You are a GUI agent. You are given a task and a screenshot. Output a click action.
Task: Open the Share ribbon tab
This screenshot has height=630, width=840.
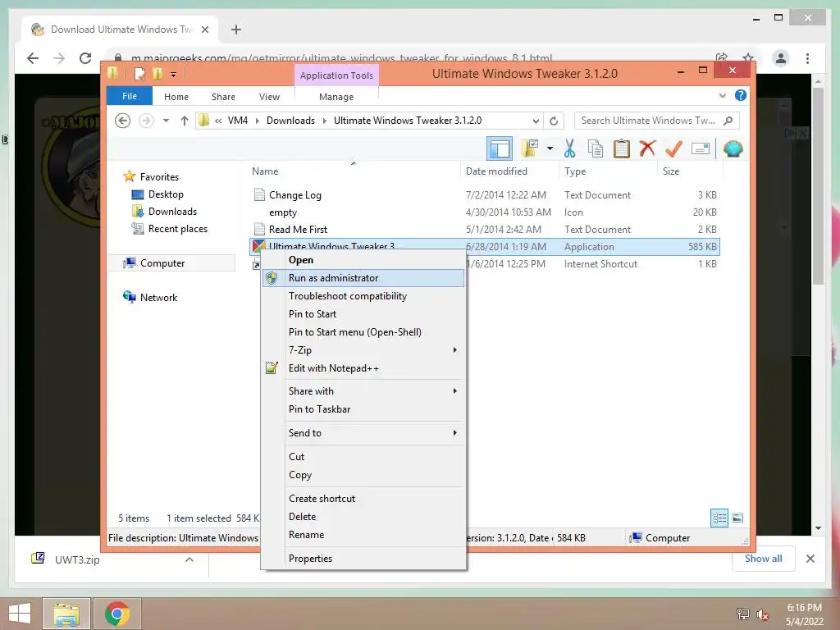coord(223,97)
